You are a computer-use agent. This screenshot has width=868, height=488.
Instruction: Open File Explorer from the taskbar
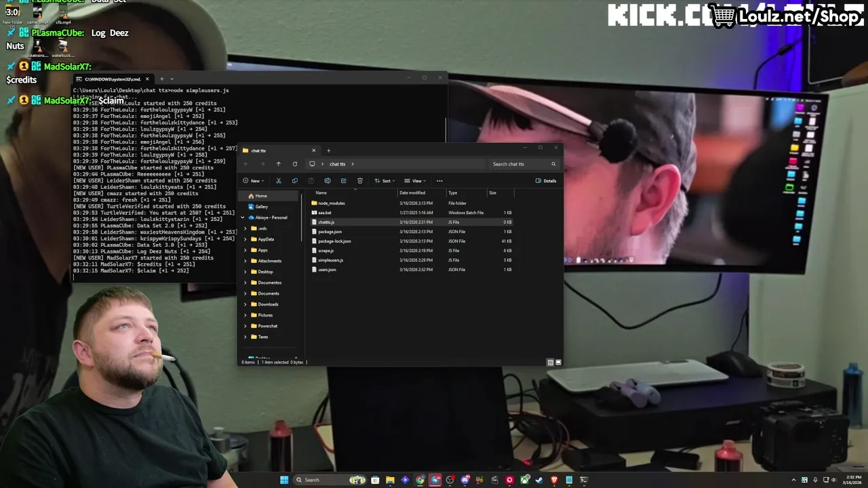click(x=390, y=480)
